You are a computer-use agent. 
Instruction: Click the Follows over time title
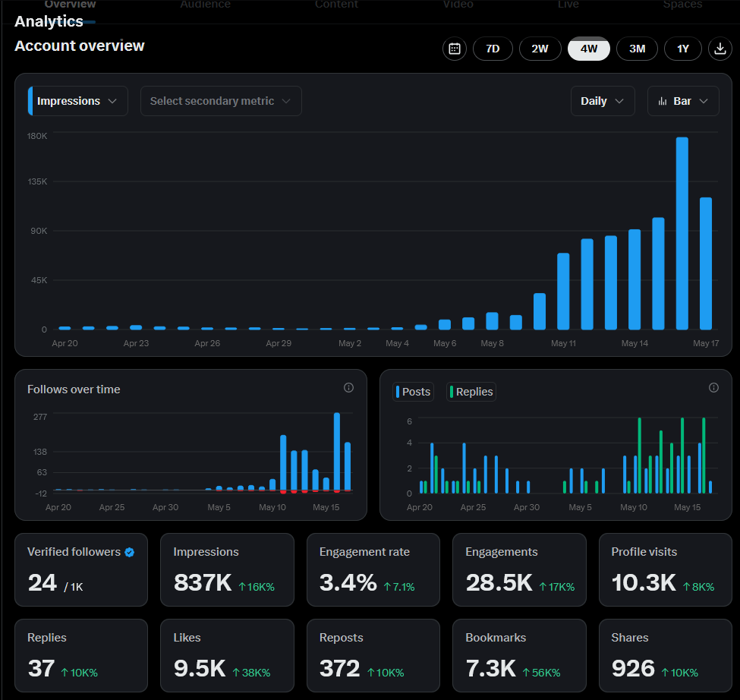pyautogui.click(x=74, y=389)
